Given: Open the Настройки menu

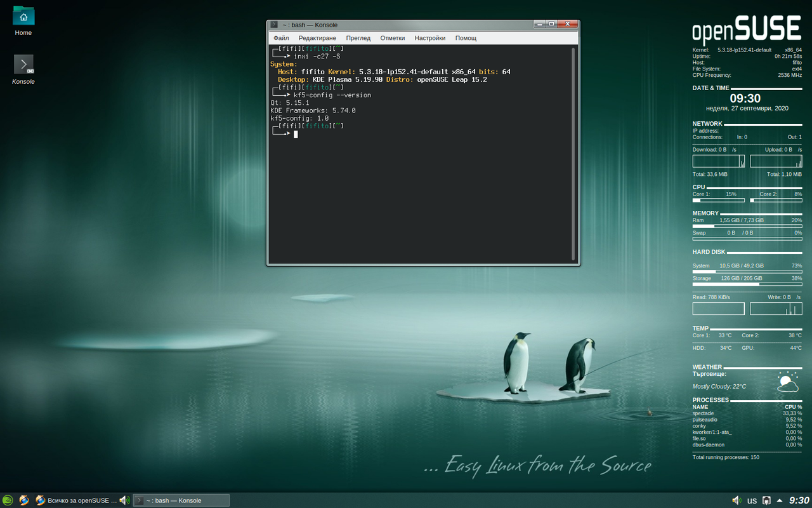Looking at the screenshot, I should pos(430,38).
